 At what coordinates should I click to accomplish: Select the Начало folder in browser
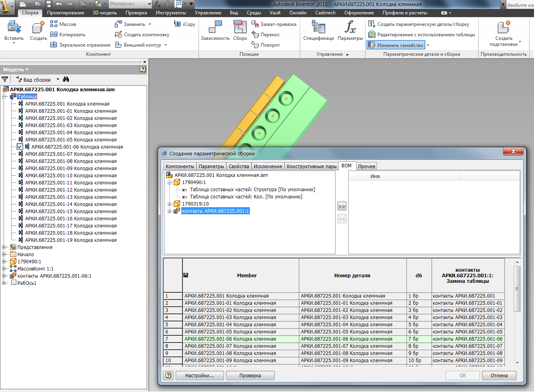click(x=26, y=254)
